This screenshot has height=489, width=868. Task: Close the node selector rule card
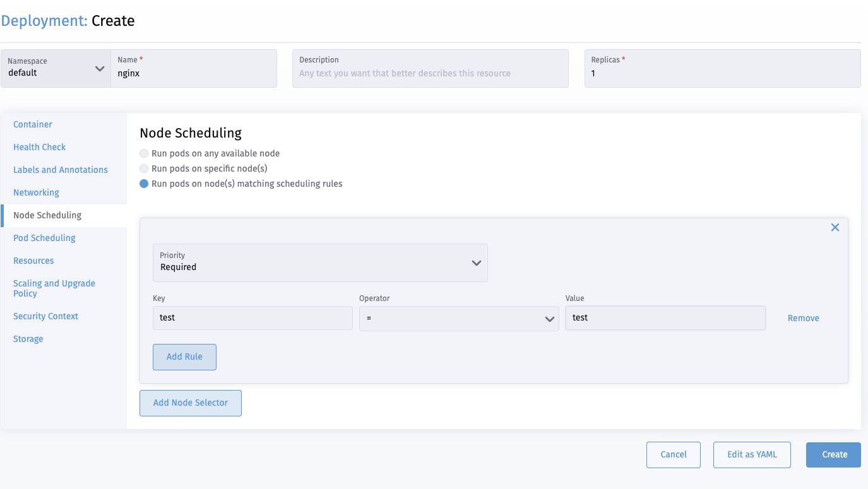pos(835,227)
